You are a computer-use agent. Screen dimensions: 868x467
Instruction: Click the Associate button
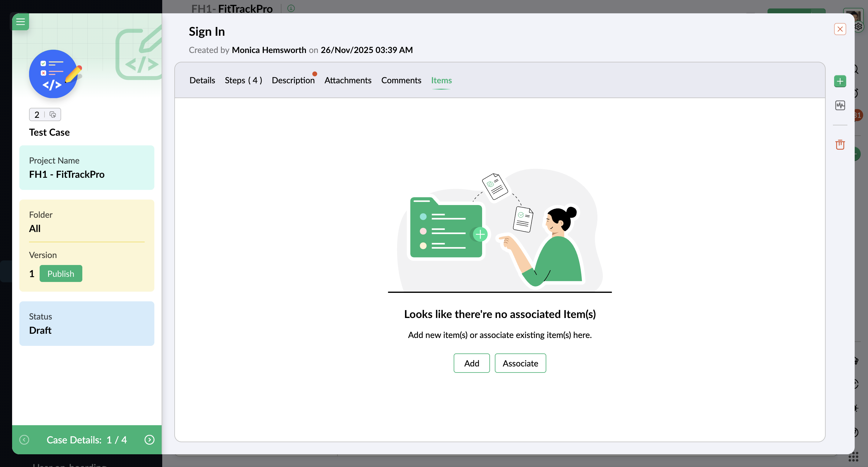pos(520,363)
